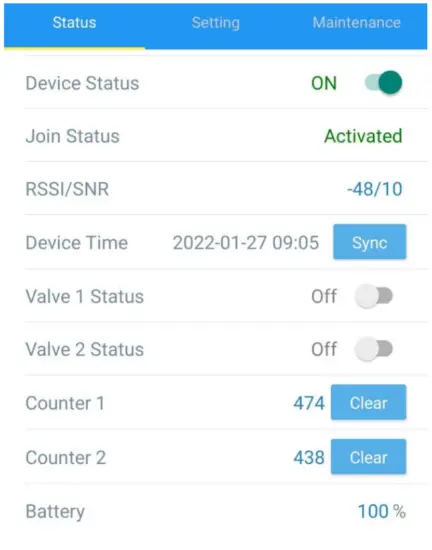The width and height of the screenshot is (432, 550).
Task: Switch to the Status tab
Action: (x=74, y=23)
